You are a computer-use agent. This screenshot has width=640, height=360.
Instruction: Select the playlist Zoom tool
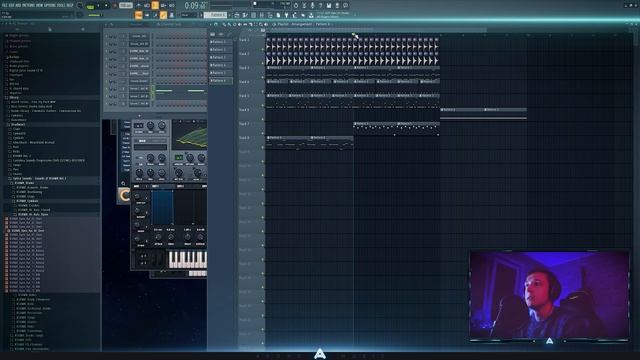pos(261,24)
